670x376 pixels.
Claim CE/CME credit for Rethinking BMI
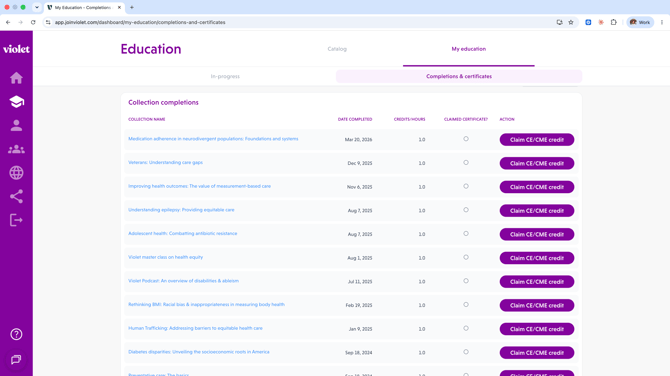(537, 306)
